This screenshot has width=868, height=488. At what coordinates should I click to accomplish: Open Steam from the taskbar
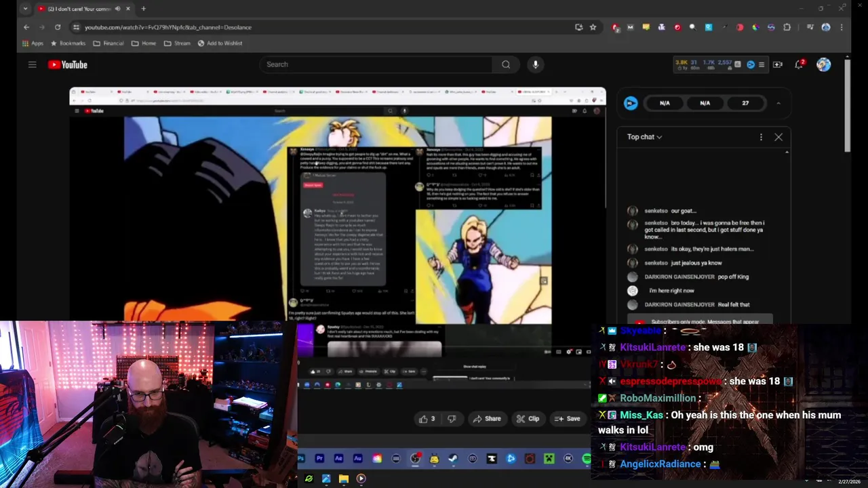pos(453,458)
